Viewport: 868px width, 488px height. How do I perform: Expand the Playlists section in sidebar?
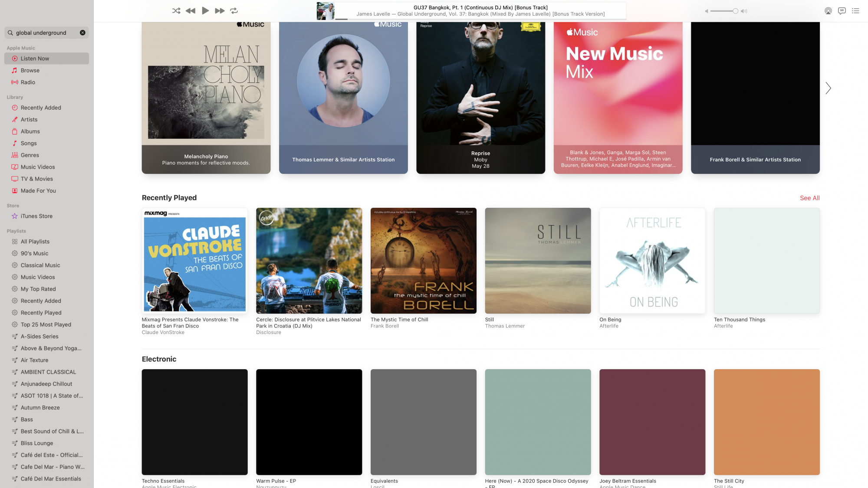[16, 231]
